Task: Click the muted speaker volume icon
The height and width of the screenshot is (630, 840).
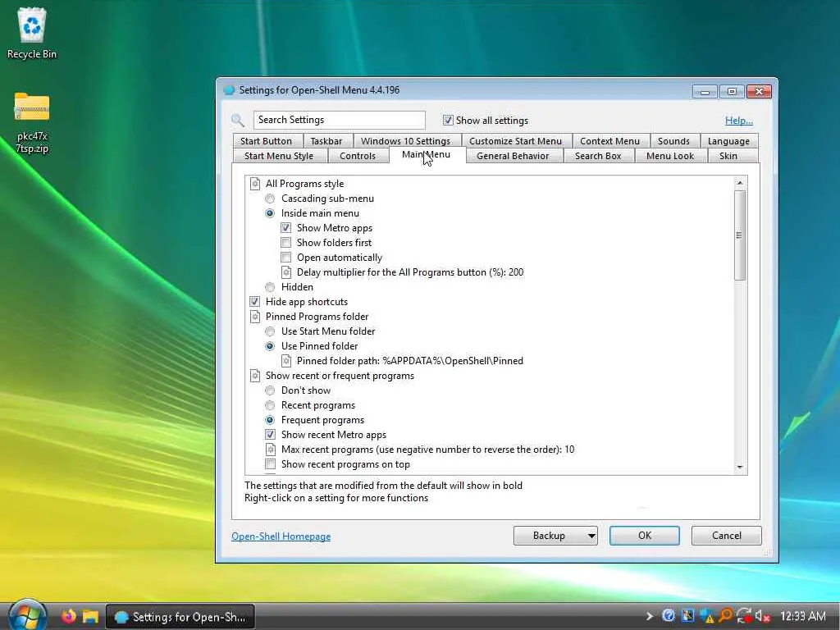Action: click(762, 616)
